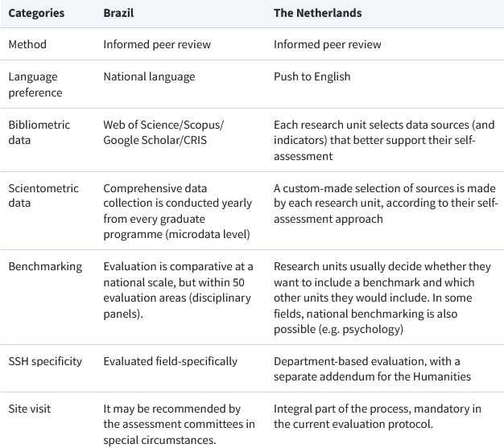Click the Comprehensive data collection cell
This screenshot has height=448, width=504.
(x=178, y=211)
